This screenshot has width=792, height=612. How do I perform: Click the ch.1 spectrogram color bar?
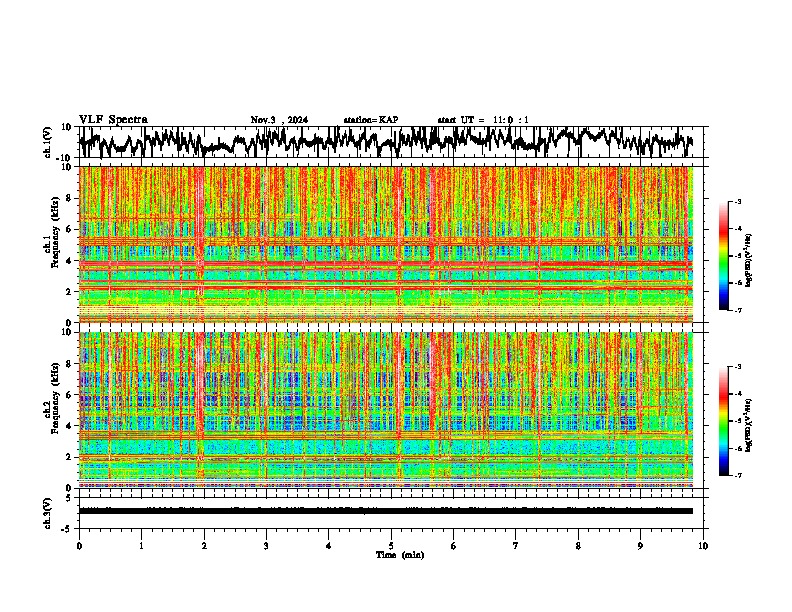coord(724,256)
